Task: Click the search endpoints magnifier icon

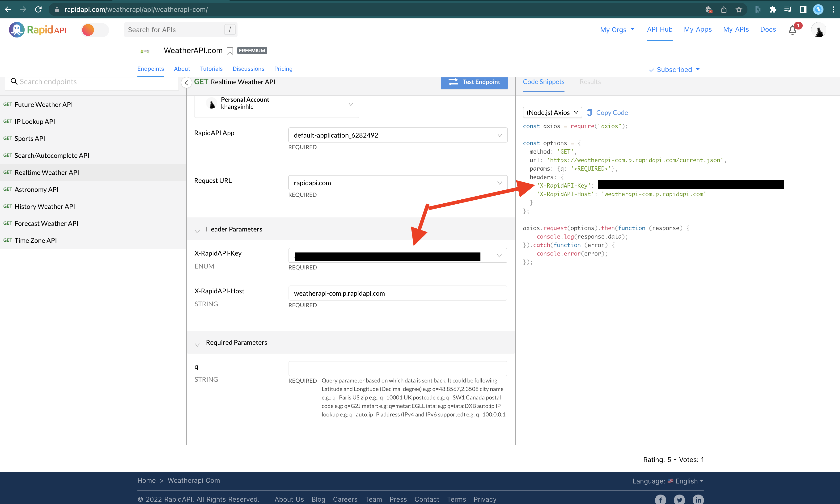Action: click(x=14, y=81)
